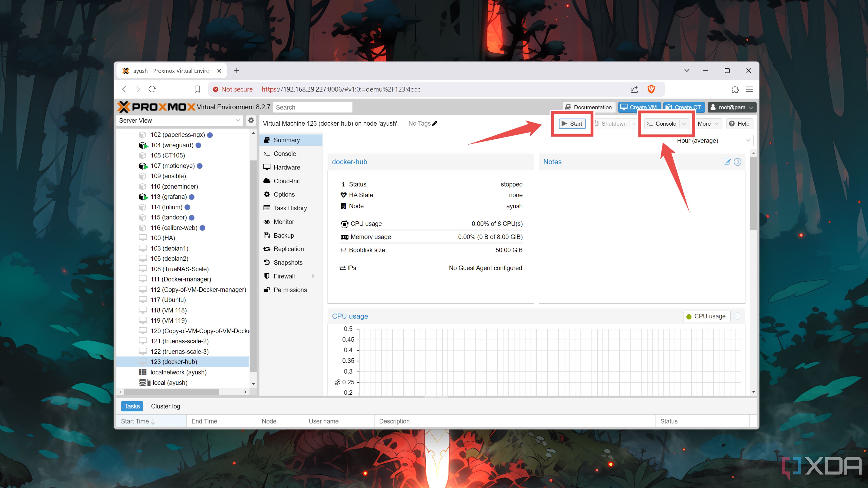Image resolution: width=868 pixels, height=488 pixels.
Task: Click the browser reload icon
Action: click(x=152, y=89)
